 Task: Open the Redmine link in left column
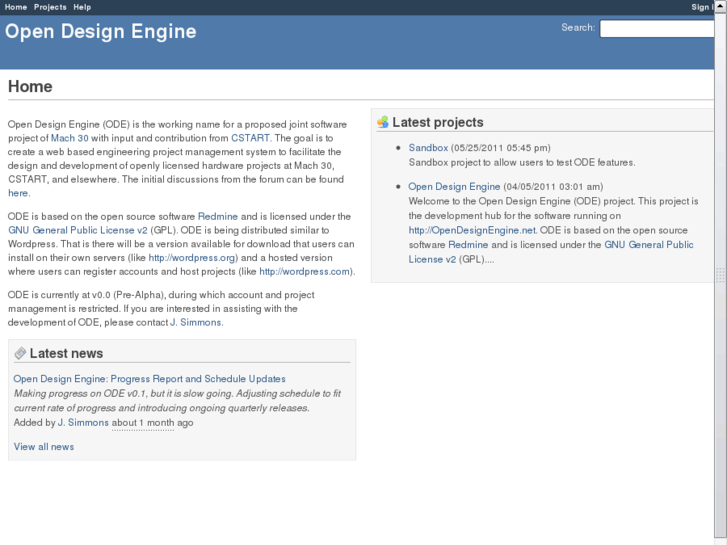(x=217, y=216)
